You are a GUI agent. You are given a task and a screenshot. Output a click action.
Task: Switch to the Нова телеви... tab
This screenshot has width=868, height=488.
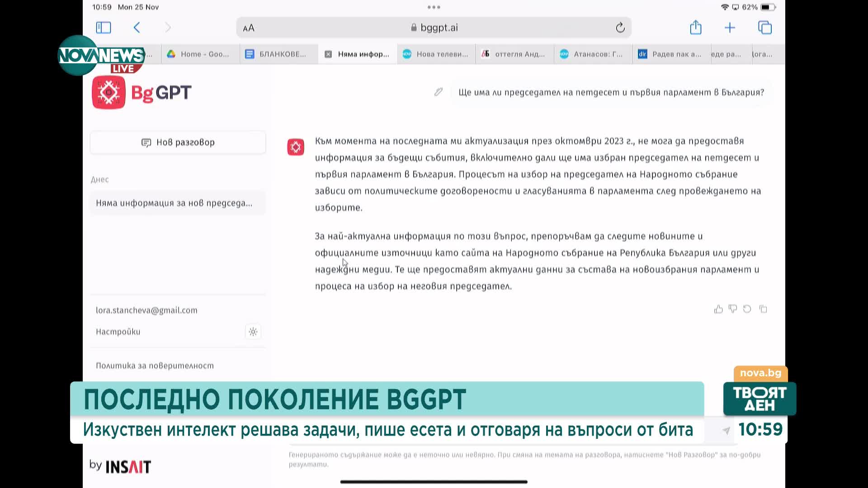click(x=436, y=54)
